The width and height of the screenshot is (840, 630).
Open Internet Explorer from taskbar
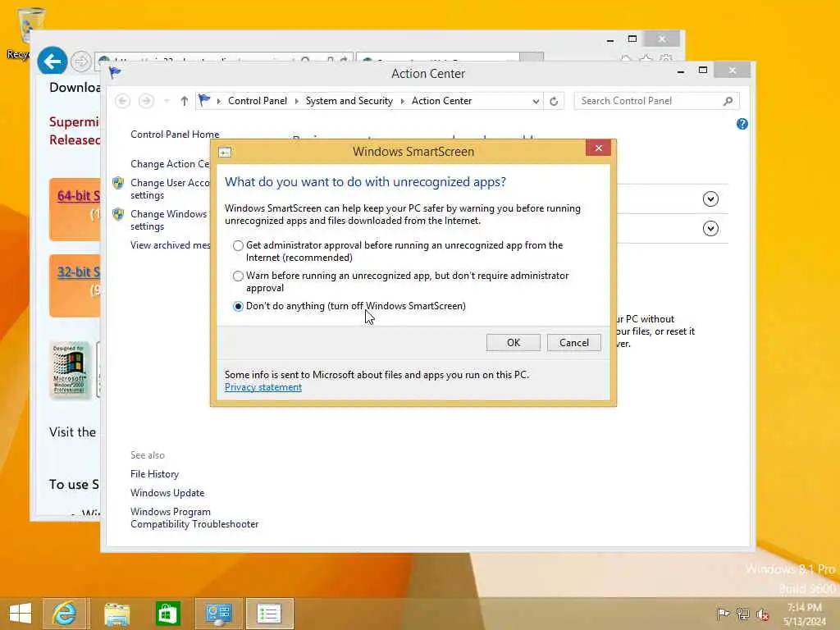(x=65, y=613)
